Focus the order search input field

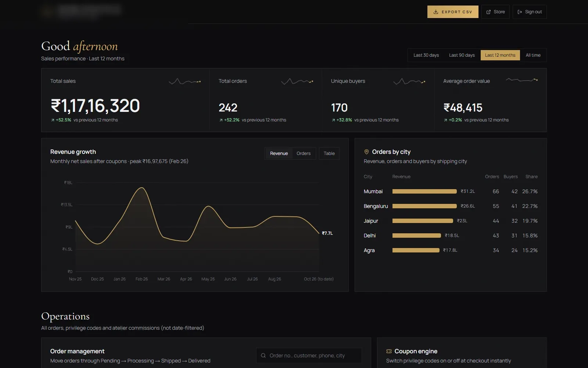(309, 355)
